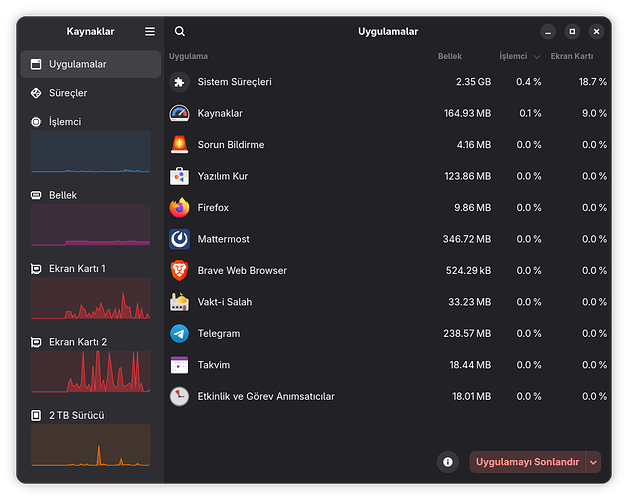Open Ekran Kartı 1 usage graph
This screenshot has height=500, width=628.
pos(90,297)
